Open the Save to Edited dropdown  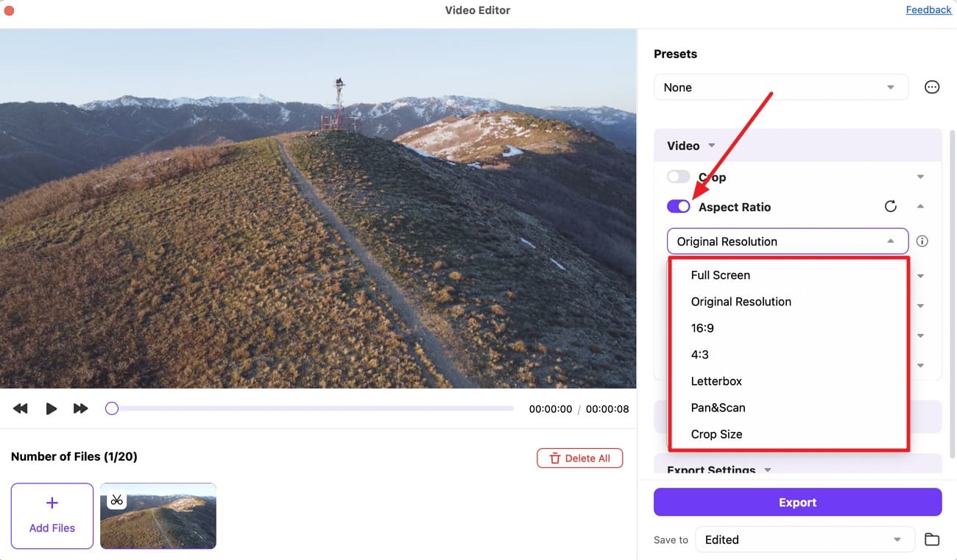pos(804,539)
